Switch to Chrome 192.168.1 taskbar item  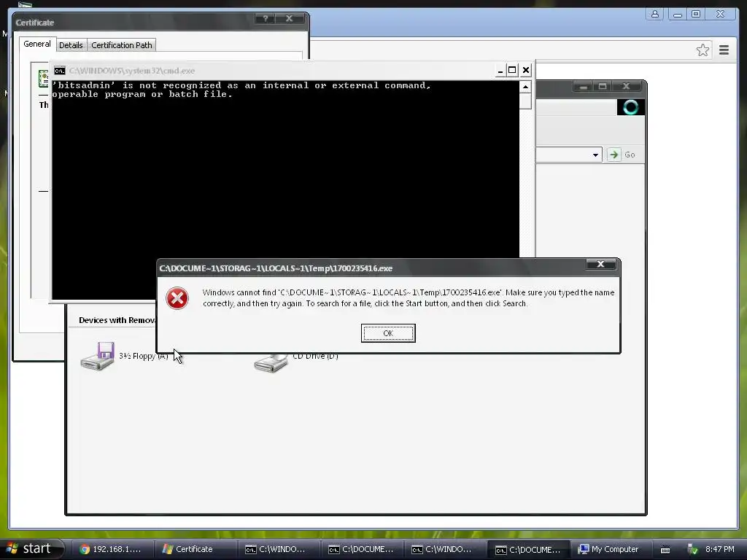[115, 549]
